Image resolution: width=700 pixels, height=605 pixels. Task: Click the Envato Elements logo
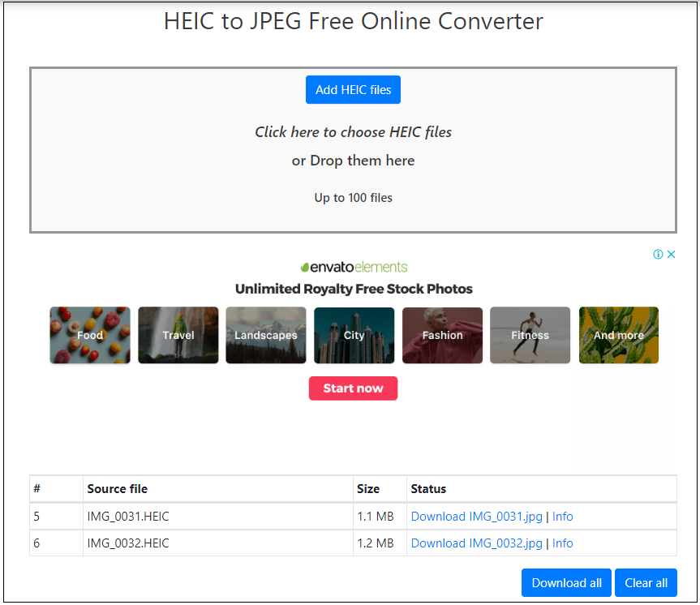353,266
